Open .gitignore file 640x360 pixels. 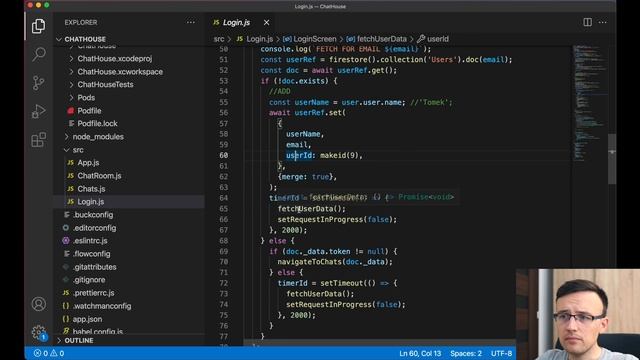point(89,280)
